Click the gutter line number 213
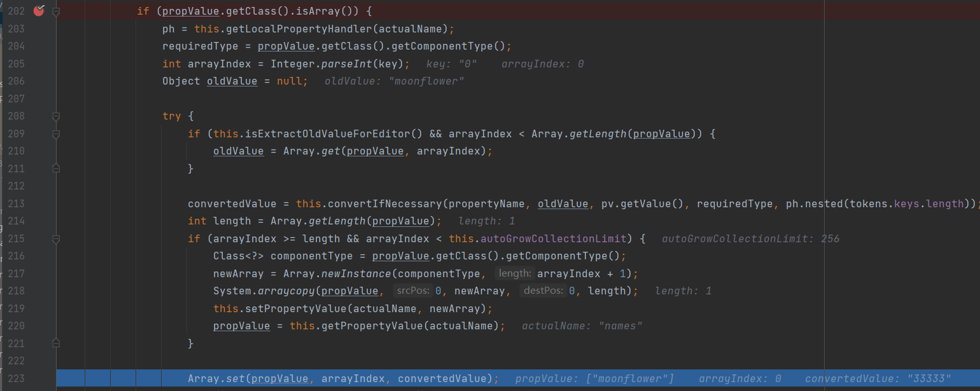The height and width of the screenshot is (391, 980). (16, 203)
